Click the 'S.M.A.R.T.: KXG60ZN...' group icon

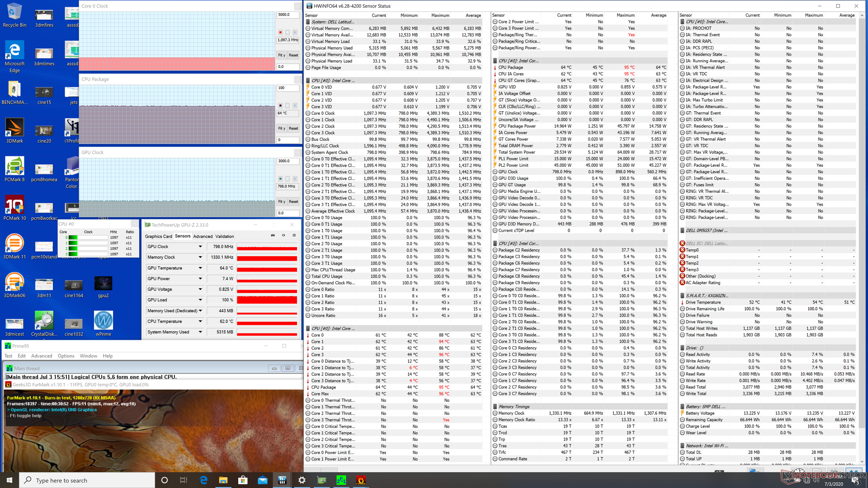coord(682,296)
